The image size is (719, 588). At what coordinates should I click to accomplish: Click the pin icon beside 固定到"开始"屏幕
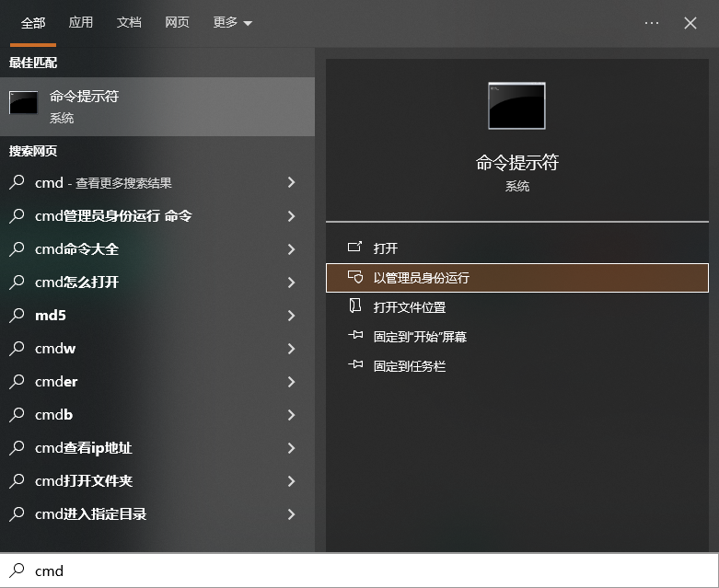[x=355, y=336]
